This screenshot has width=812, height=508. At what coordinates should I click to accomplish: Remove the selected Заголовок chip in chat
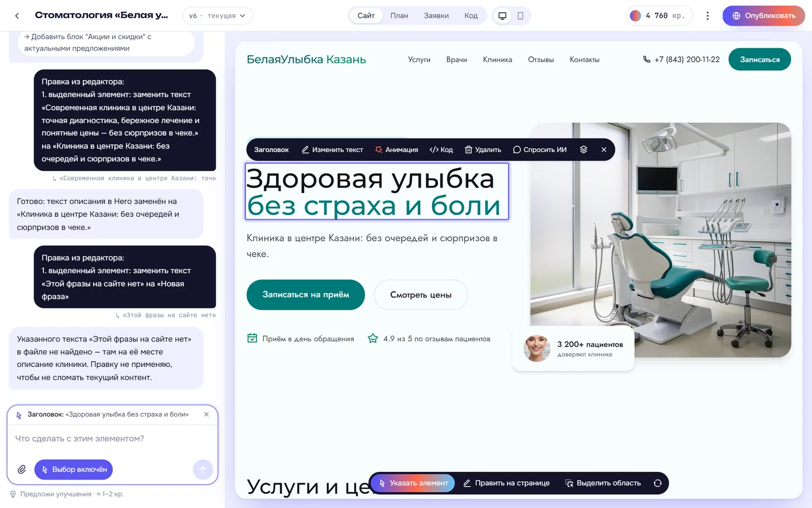(x=207, y=415)
